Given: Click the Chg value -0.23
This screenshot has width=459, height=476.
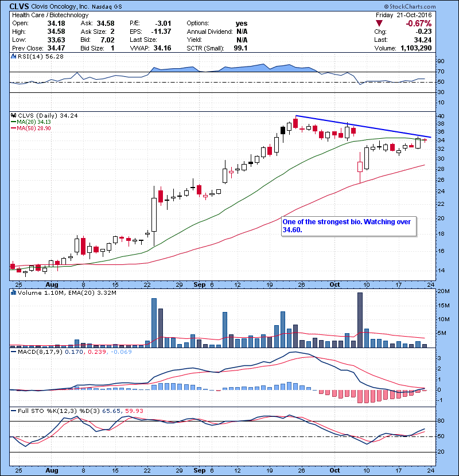Looking at the screenshot, I should 424,32.
